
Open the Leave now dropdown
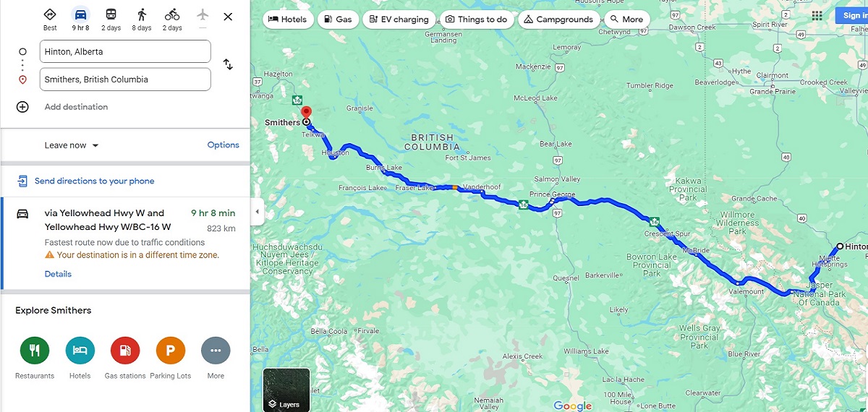[x=72, y=145]
